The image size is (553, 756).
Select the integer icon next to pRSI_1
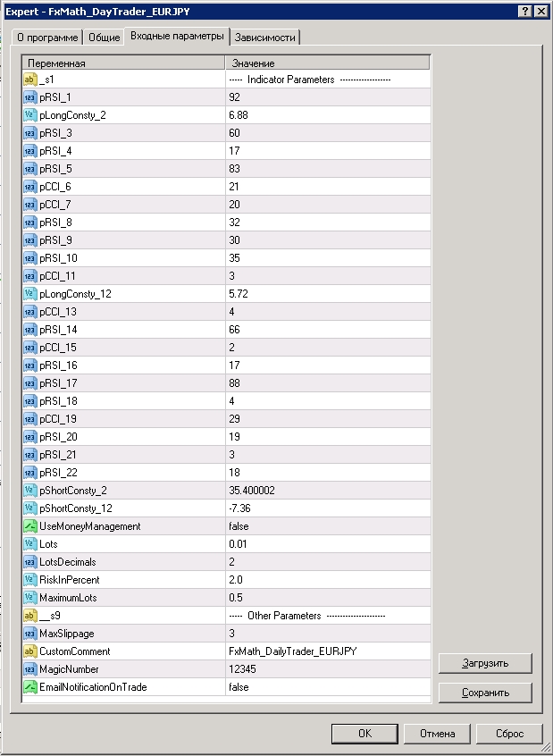click(x=29, y=97)
